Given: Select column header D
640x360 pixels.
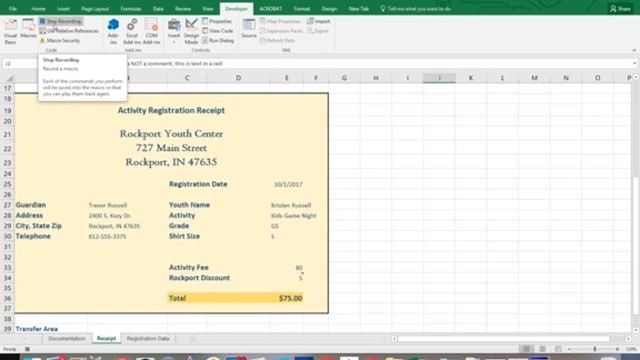Looking at the screenshot, I should [x=238, y=78].
